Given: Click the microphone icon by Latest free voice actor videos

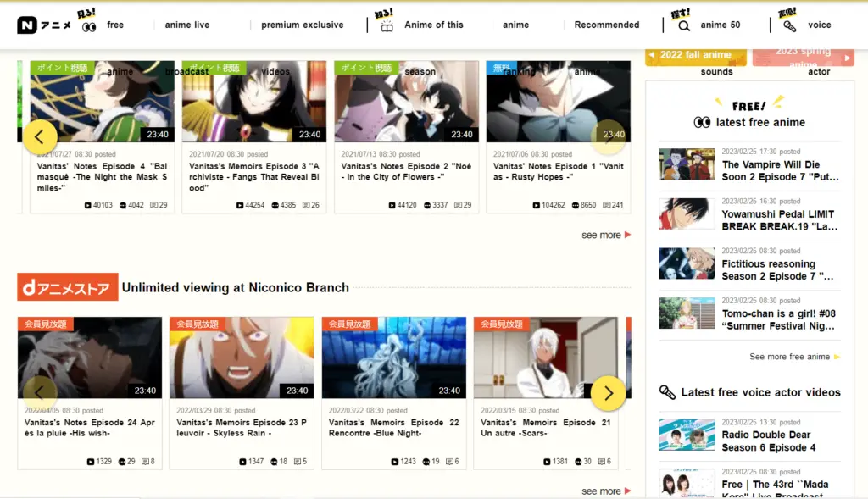Looking at the screenshot, I should coord(667,392).
